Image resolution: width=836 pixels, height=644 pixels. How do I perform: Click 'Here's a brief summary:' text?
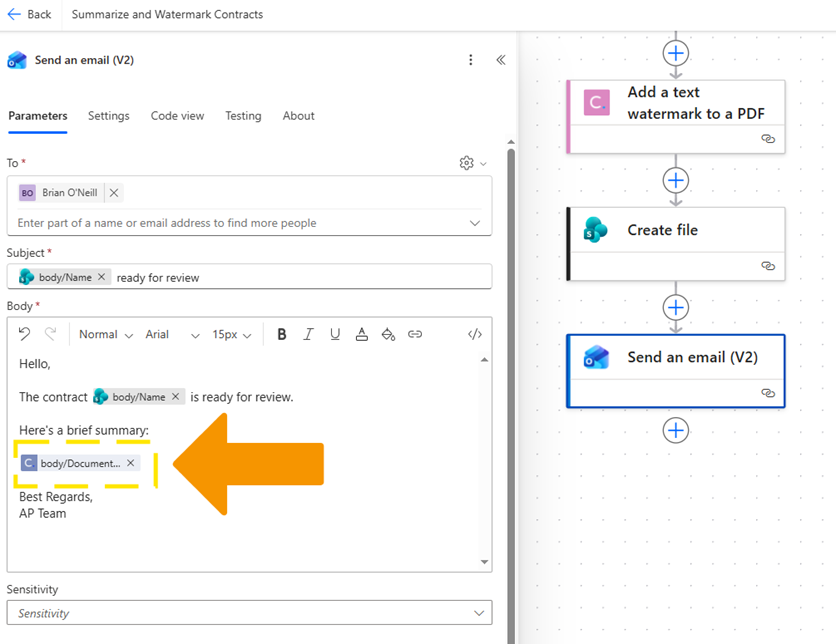pyautogui.click(x=84, y=430)
